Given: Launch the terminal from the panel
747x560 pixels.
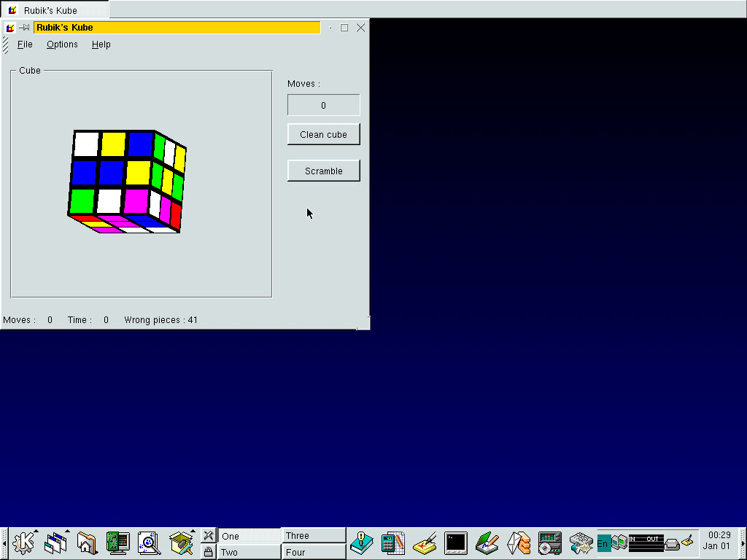Looking at the screenshot, I should (x=456, y=543).
